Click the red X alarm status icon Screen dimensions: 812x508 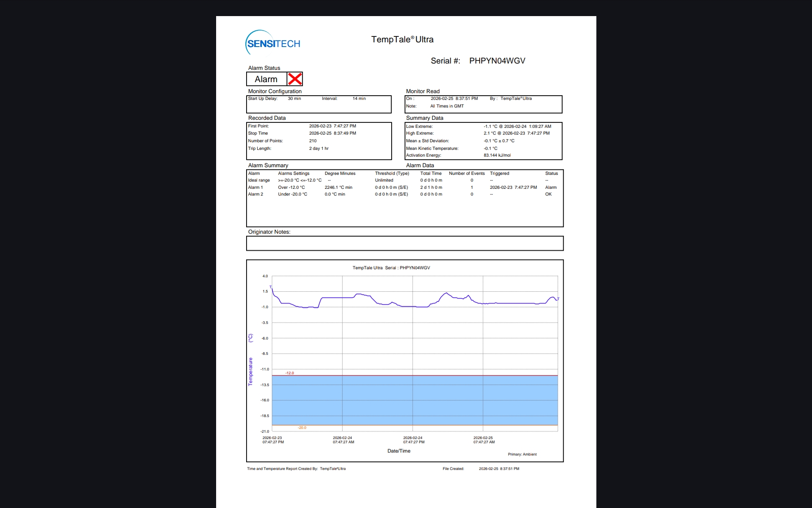pyautogui.click(x=295, y=79)
